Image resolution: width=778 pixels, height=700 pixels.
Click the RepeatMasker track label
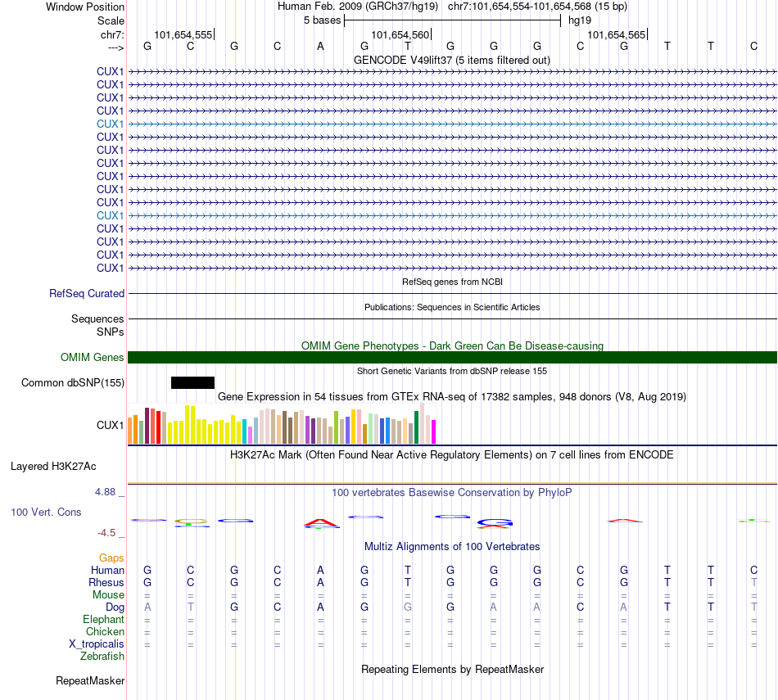pyautogui.click(x=90, y=680)
